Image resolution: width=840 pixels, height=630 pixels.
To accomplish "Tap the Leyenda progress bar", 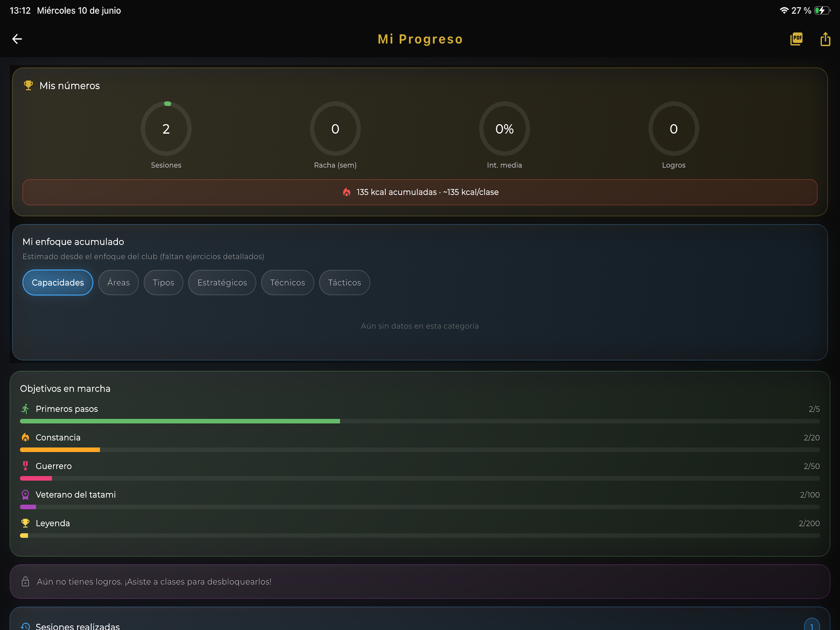I will click(420, 535).
